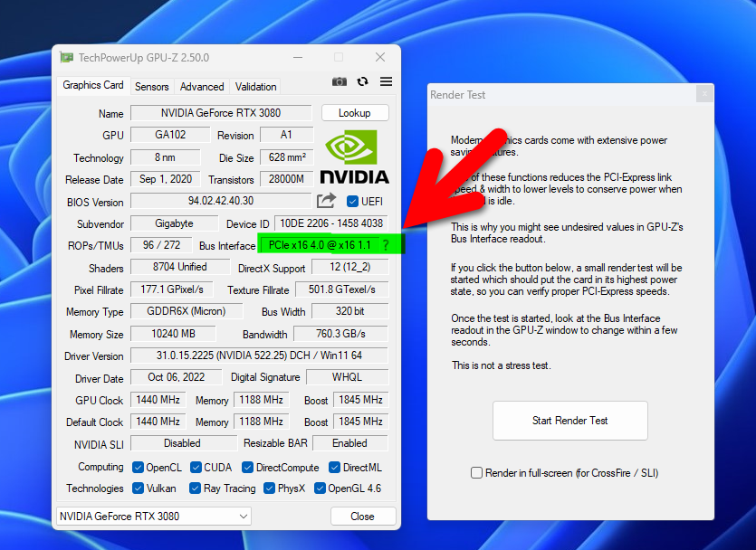
Task: Take a screenshot with the camera icon
Action: point(340,81)
